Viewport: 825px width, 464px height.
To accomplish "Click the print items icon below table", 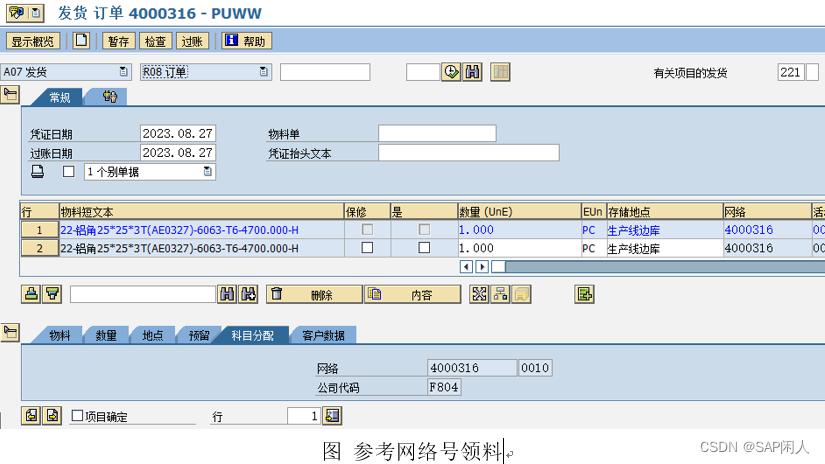I will (x=31, y=294).
